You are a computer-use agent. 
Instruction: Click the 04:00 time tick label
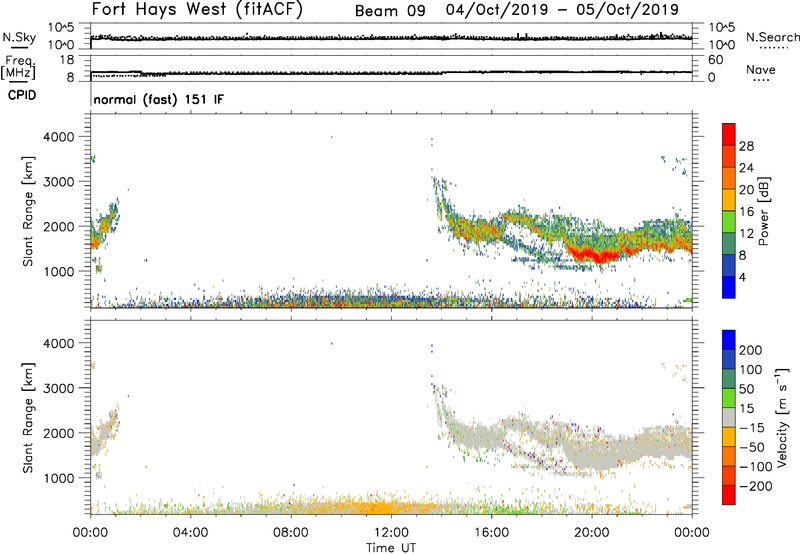(x=190, y=533)
